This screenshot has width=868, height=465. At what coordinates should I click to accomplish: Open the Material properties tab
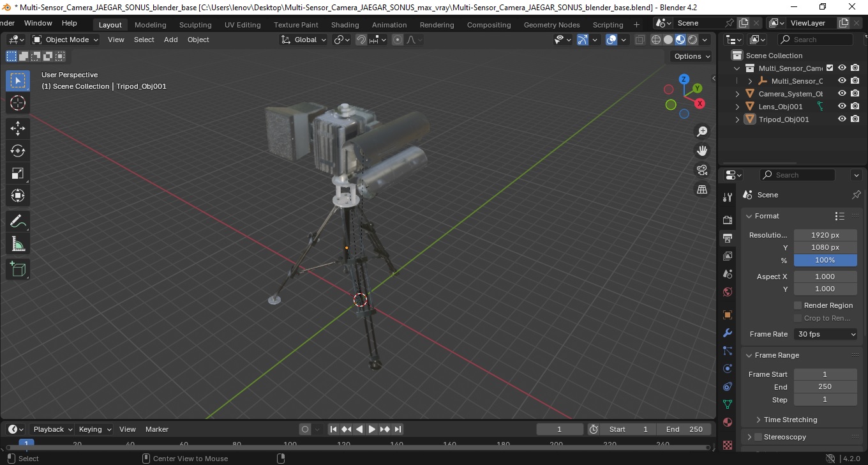coord(728,422)
